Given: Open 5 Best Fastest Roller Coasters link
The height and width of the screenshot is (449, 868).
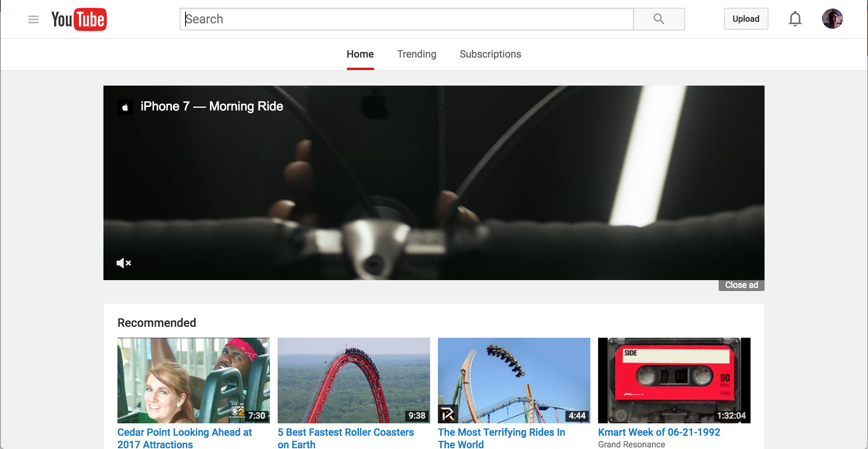Looking at the screenshot, I should (x=346, y=438).
